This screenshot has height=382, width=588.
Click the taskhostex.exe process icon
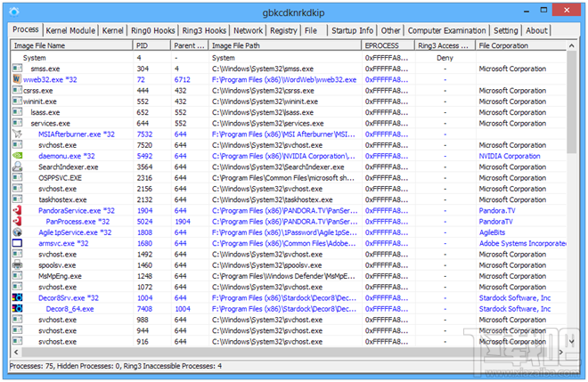pos(17,199)
